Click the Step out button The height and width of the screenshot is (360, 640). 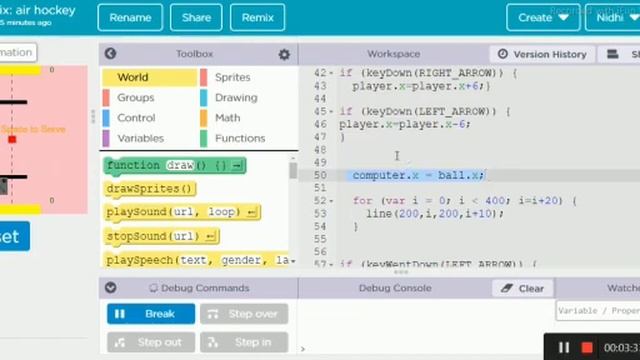coord(151,342)
